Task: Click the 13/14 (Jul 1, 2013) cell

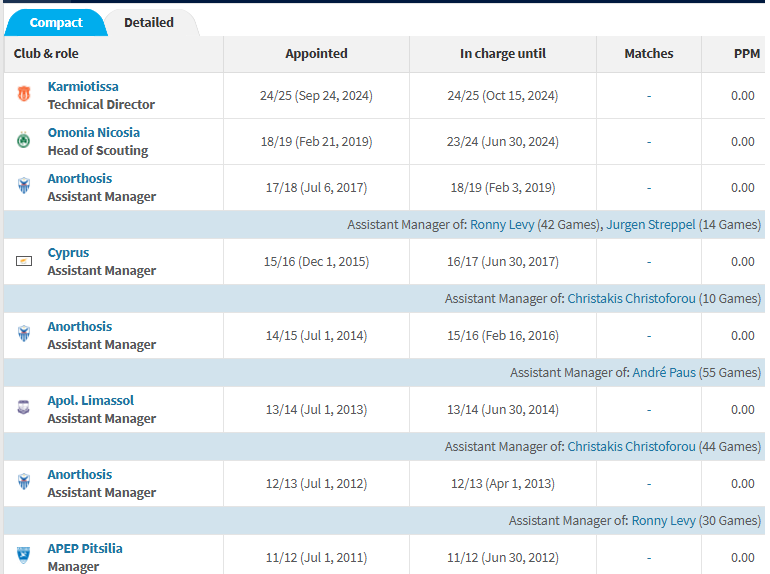Action: click(x=316, y=410)
